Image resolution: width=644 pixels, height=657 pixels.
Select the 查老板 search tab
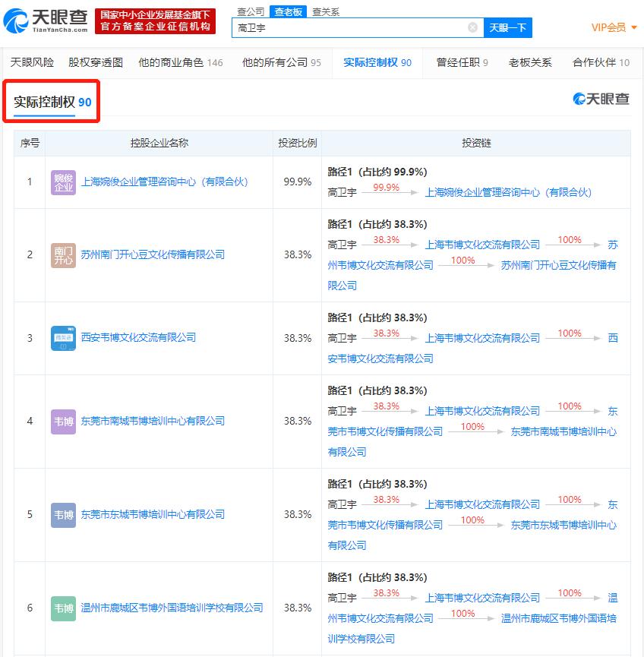click(x=288, y=11)
